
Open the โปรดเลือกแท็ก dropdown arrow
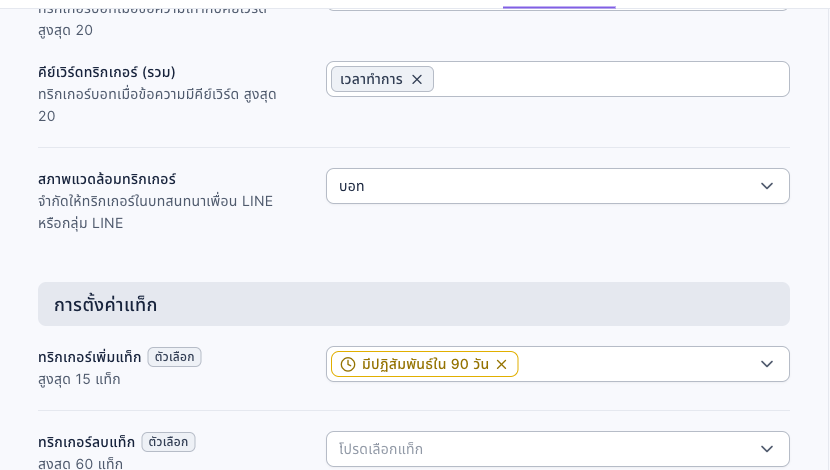766,449
